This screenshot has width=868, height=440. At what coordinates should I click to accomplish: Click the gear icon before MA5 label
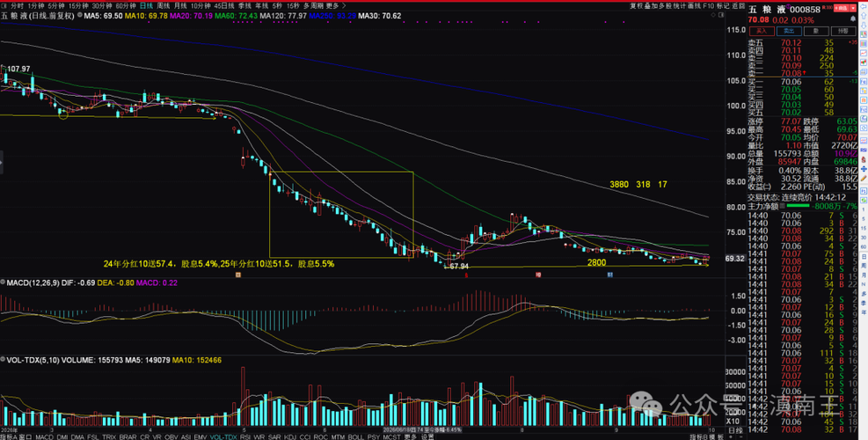tap(80, 15)
